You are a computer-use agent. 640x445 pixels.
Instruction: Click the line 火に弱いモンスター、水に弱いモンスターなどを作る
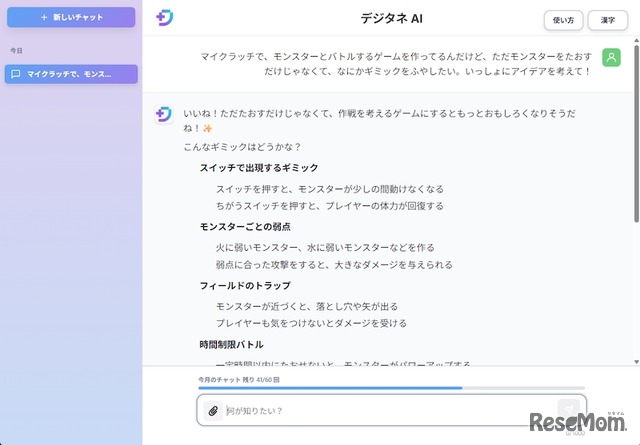[325, 247]
